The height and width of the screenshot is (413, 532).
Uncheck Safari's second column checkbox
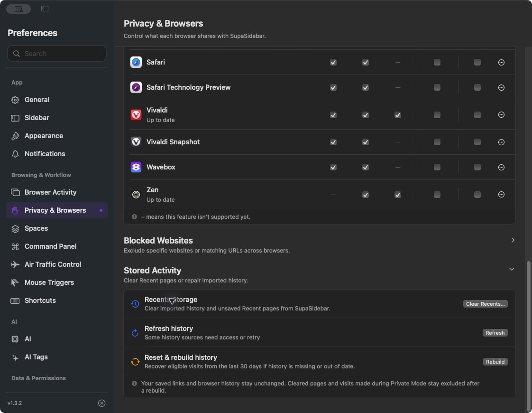click(x=366, y=62)
